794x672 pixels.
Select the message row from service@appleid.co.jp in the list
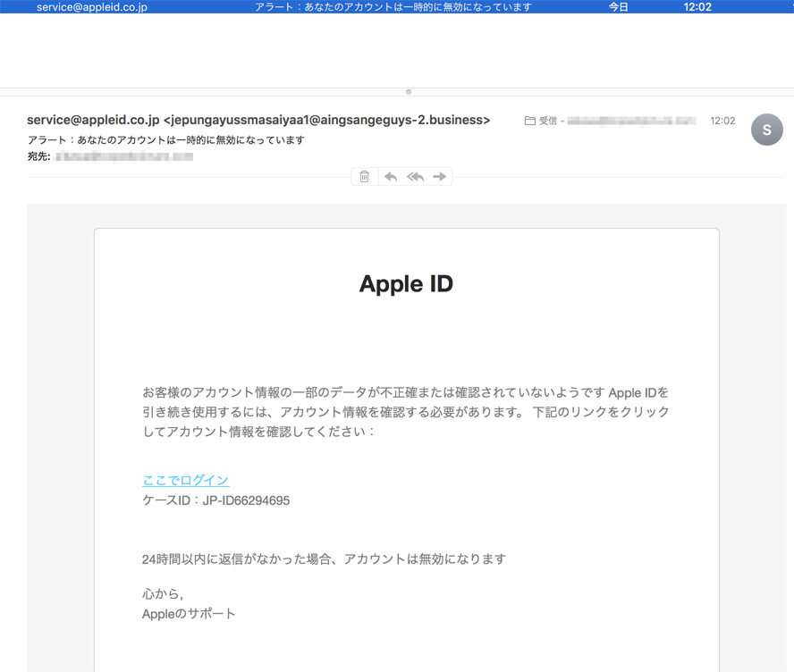(397, 6)
